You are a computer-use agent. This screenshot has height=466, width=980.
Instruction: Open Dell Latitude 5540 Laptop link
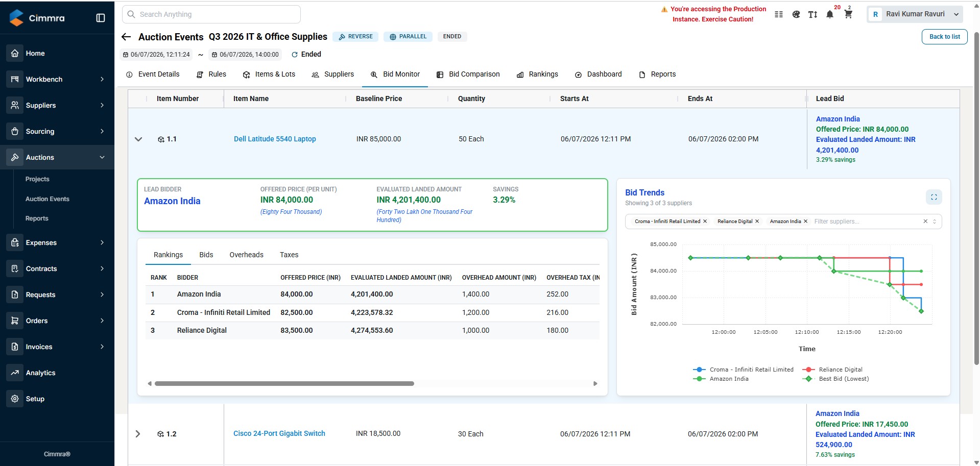[275, 139]
